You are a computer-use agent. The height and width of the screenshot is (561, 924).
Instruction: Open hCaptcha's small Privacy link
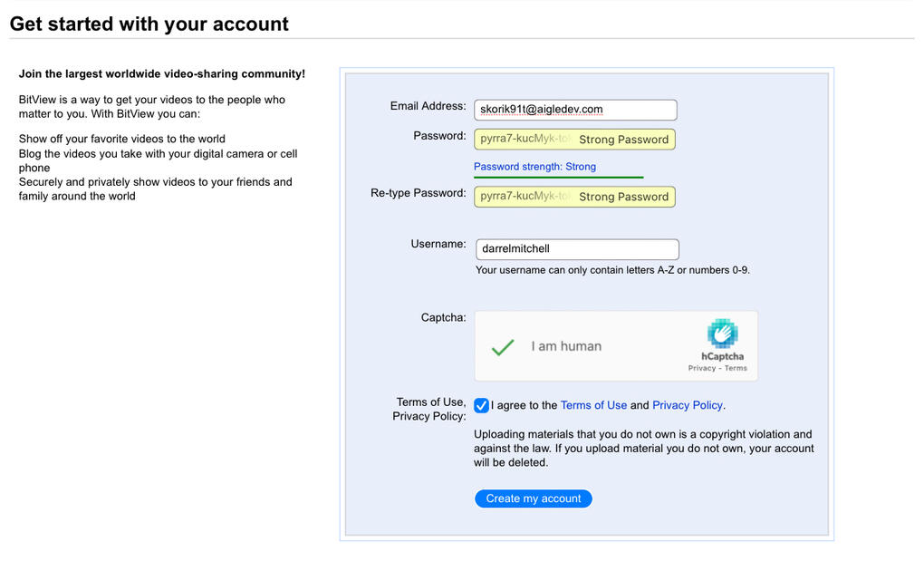click(701, 369)
